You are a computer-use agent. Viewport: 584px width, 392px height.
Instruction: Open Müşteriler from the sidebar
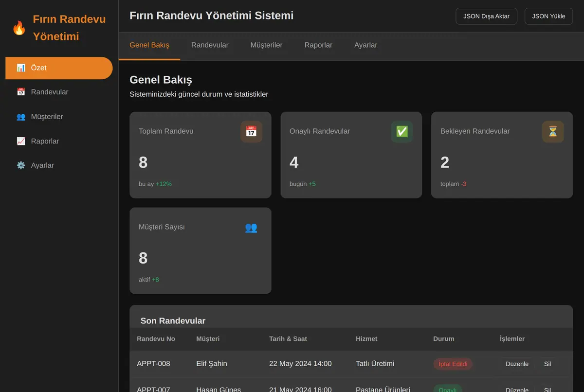[59, 117]
